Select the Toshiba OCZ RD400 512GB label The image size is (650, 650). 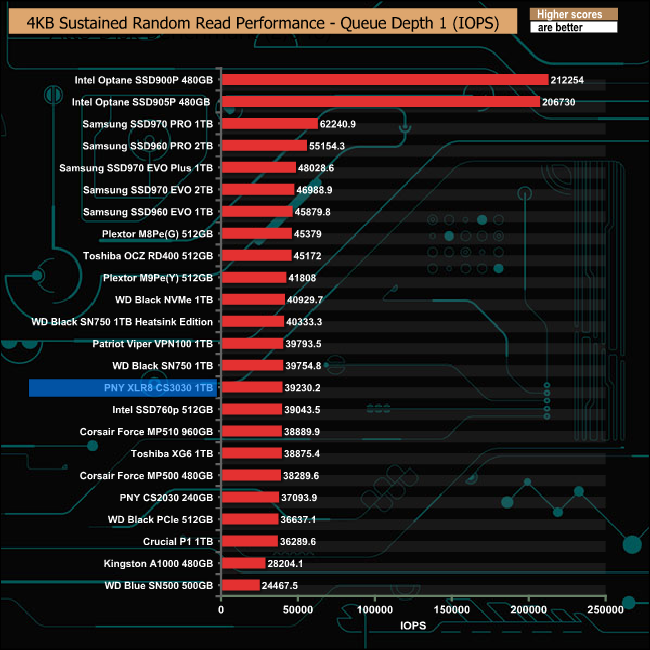tap(148, 256)
